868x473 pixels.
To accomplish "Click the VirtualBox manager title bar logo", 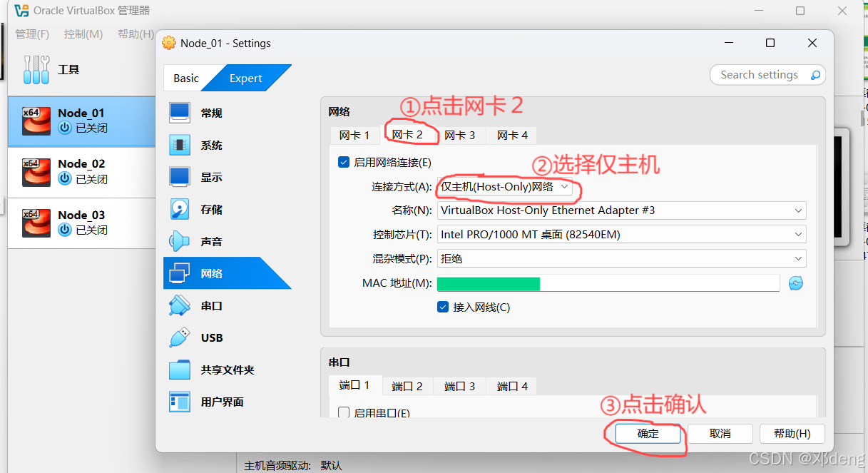I will coord(21,11).
